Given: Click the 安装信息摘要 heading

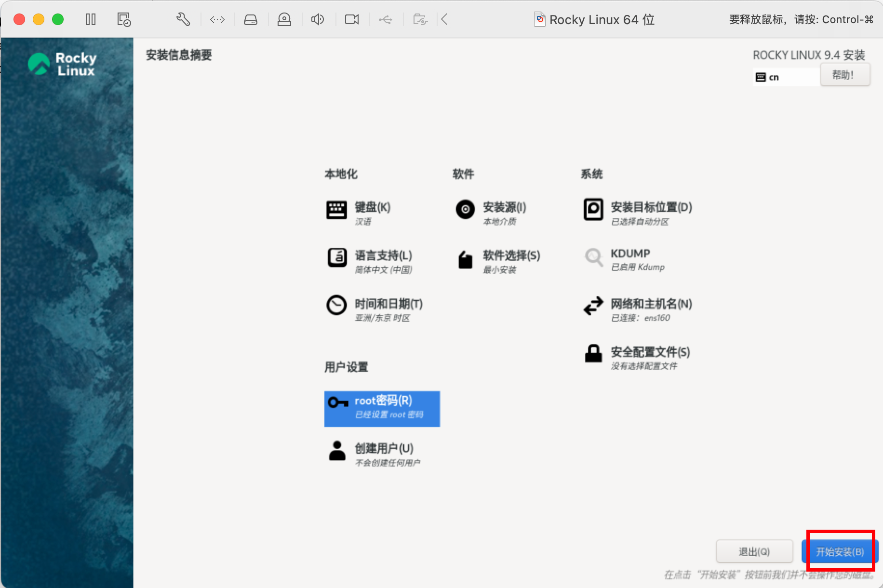Looking at the screenshot, I should click(x=179, y=55).
